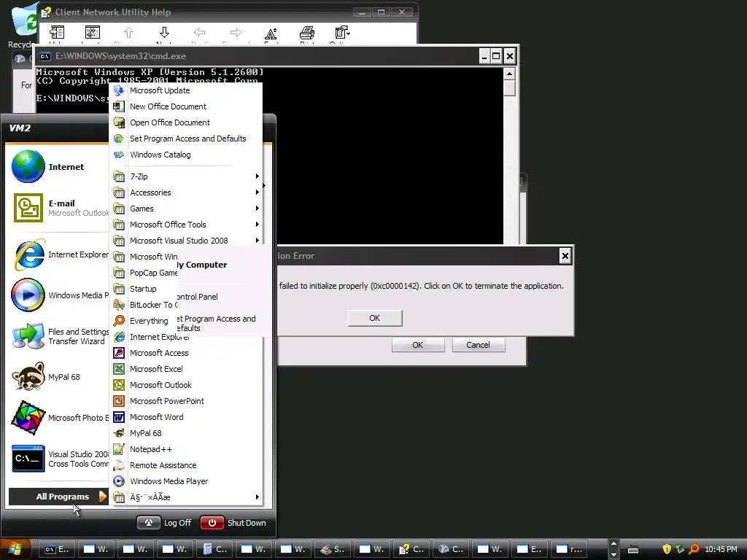
Task: Launch Microsoft PowerPoint
Action: coord(186,401)
